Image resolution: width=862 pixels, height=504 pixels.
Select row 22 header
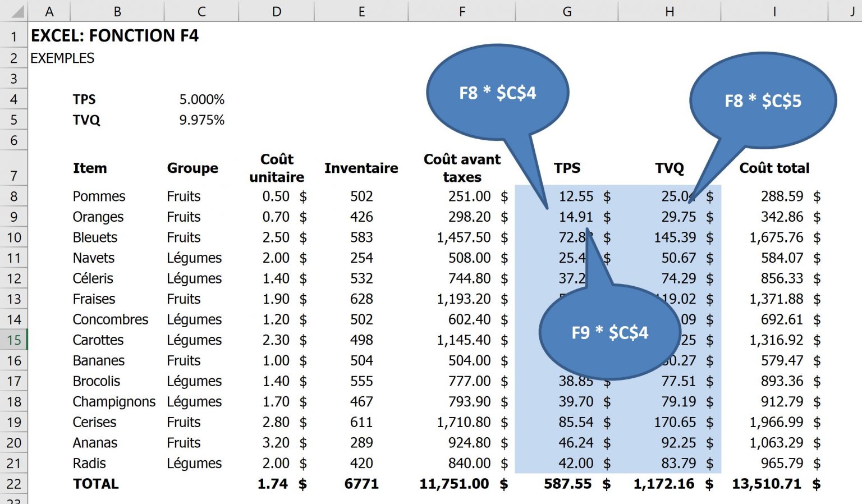pyautogui.click(x=13, y=484)
